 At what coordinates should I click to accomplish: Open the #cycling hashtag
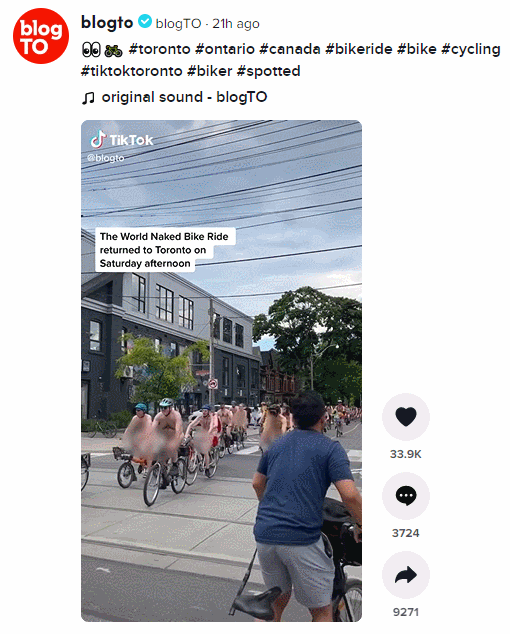coord(471,49)
